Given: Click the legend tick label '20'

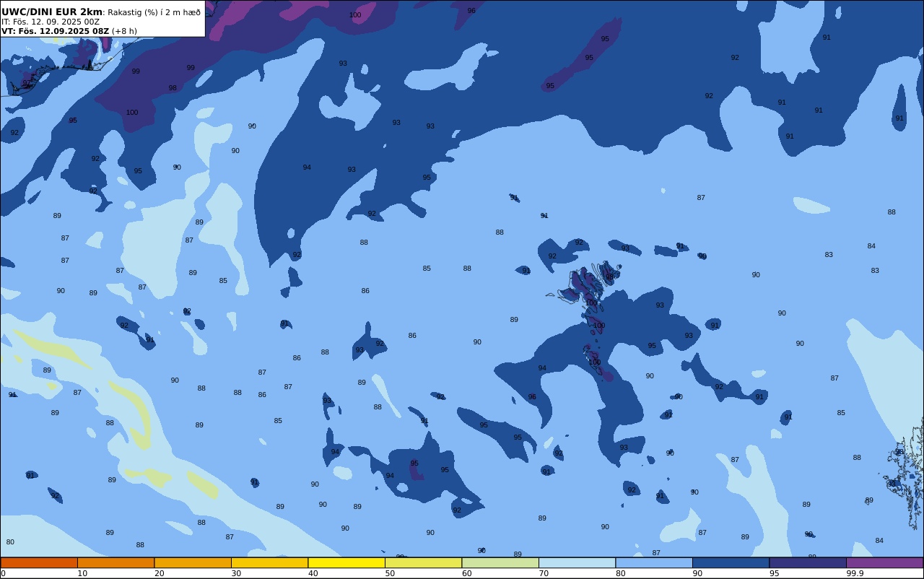Looking at the screenshot, I should [160, 573].
